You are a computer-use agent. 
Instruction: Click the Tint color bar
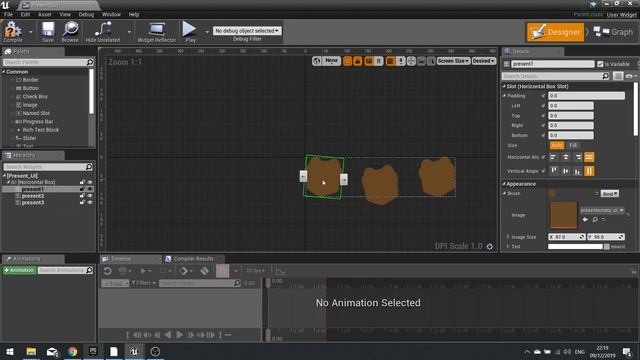point(575,247)
